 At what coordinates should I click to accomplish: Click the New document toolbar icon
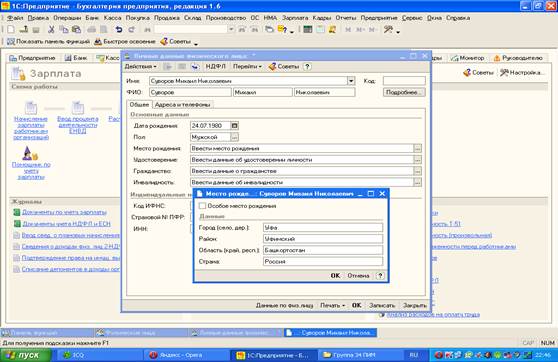point(11,30)
